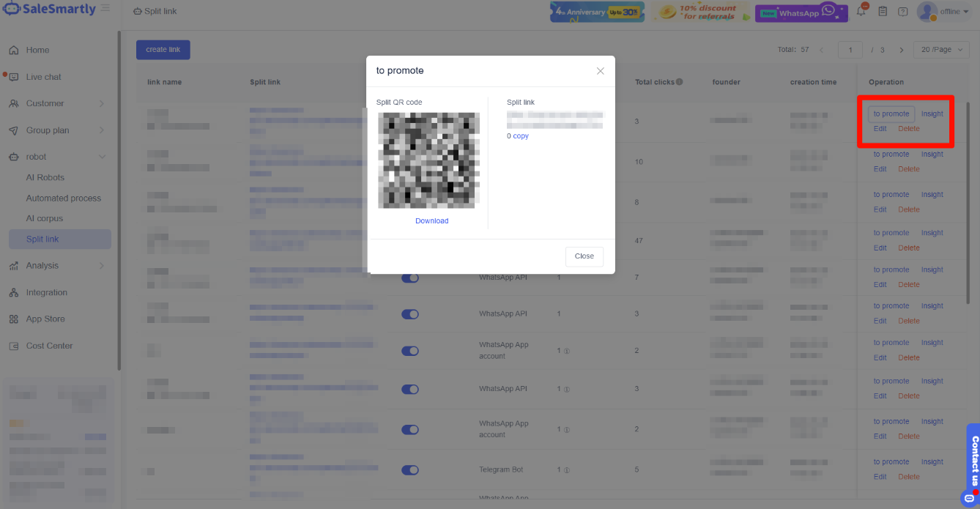Toggle switch for first WhatsApp App account row

click(410, 351)
